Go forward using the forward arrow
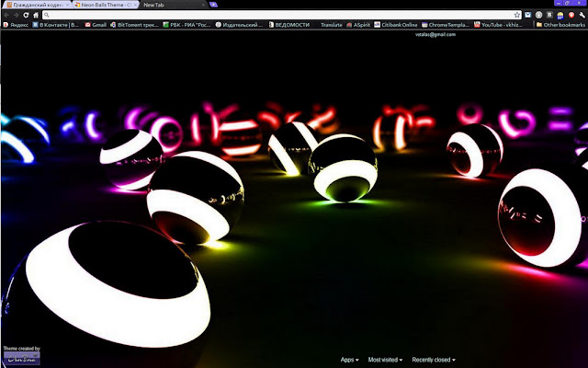588x368 pixels. click(x=17, y=15)
